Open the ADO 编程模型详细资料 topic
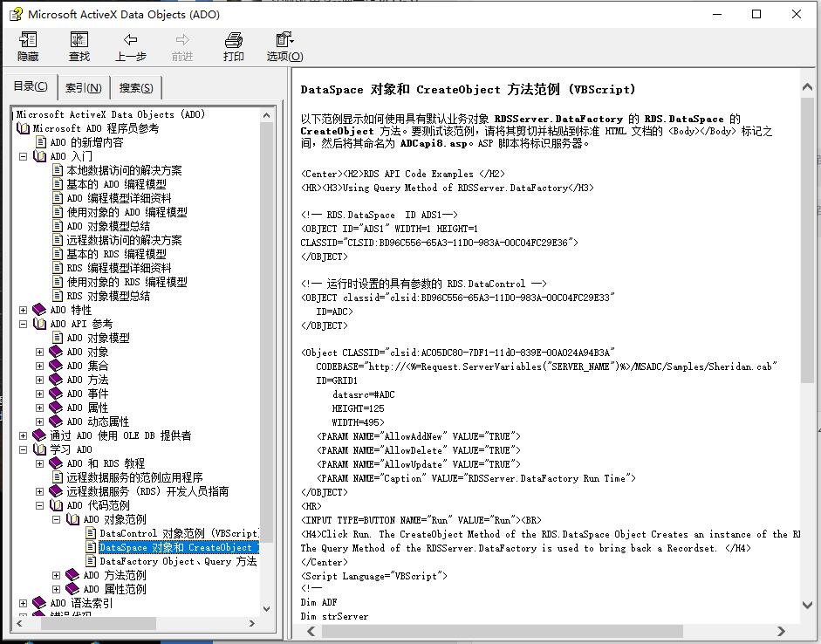 click(119, 198)
